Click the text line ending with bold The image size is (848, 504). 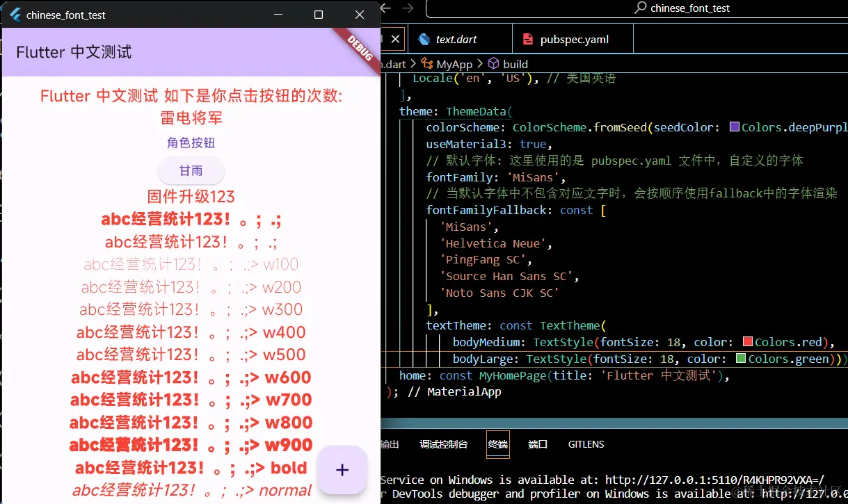[191, 468]
